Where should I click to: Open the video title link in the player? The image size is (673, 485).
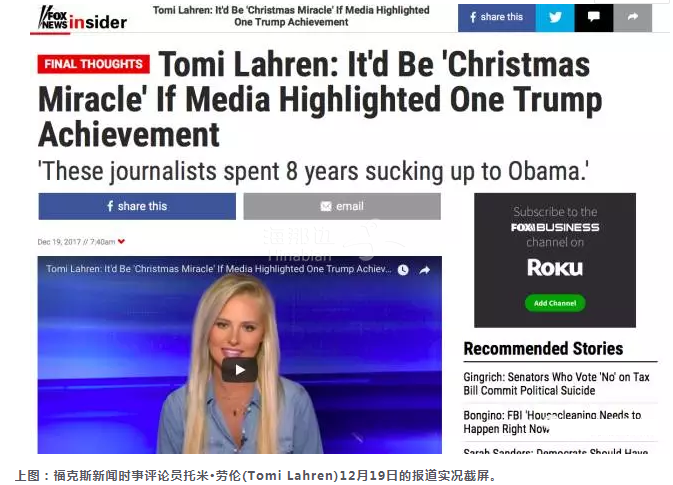218,269
